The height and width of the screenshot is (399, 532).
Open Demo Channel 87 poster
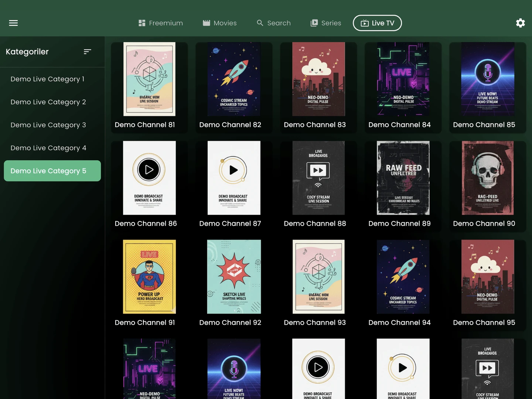click(234, 178)
